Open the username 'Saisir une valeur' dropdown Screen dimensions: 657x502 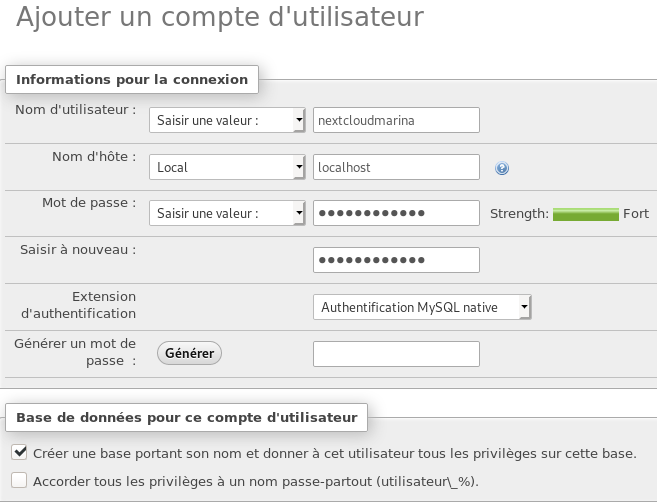(x=227, y=121)
